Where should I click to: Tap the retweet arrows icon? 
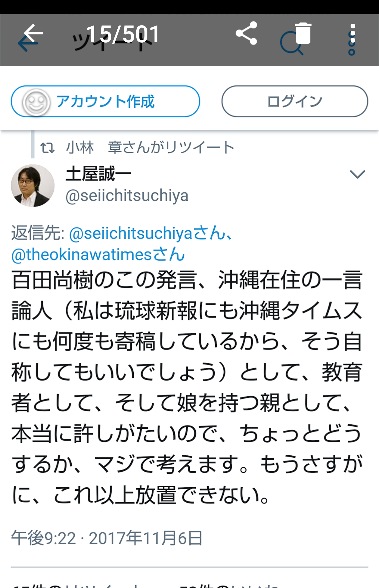(x=47, y=148)
